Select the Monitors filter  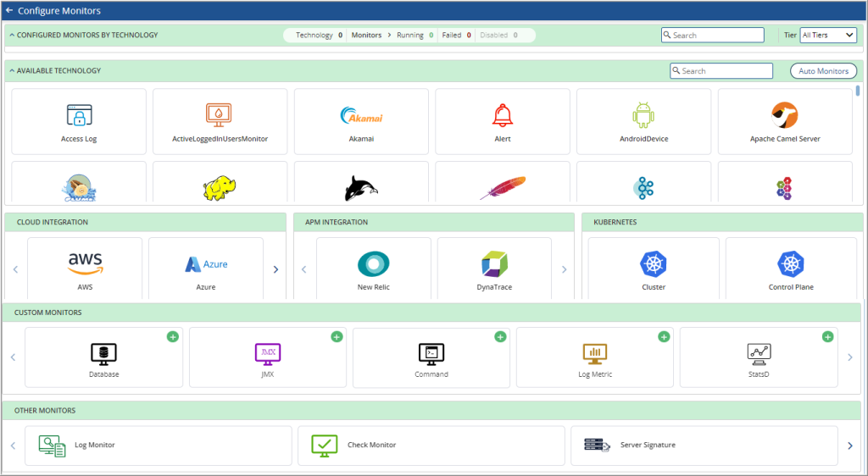coord(366,35)
